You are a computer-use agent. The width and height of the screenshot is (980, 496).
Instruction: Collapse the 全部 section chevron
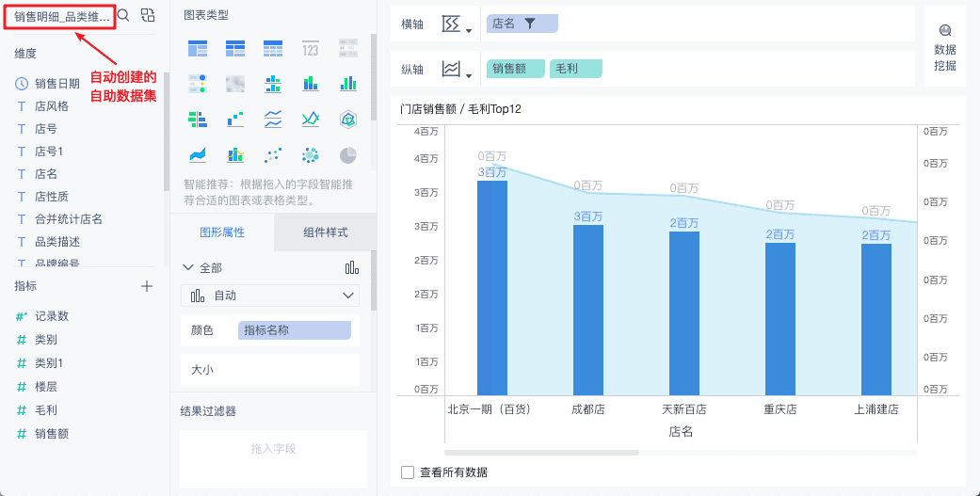[187, 268]
